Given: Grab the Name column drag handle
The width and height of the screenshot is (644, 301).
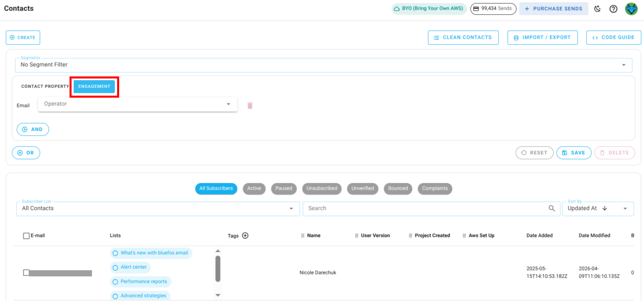Looking at the screenshot, I should (303, 236).
